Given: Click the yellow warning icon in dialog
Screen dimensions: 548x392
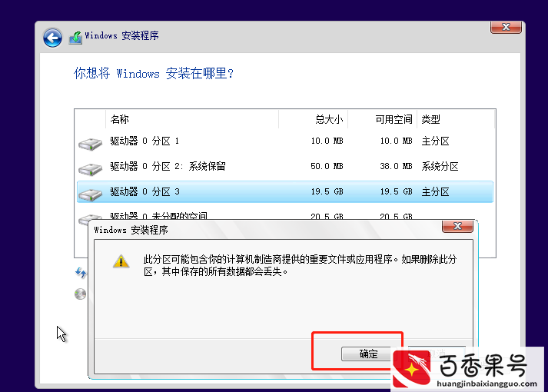Looking at the screenshot, I should [x=121, y=261].
